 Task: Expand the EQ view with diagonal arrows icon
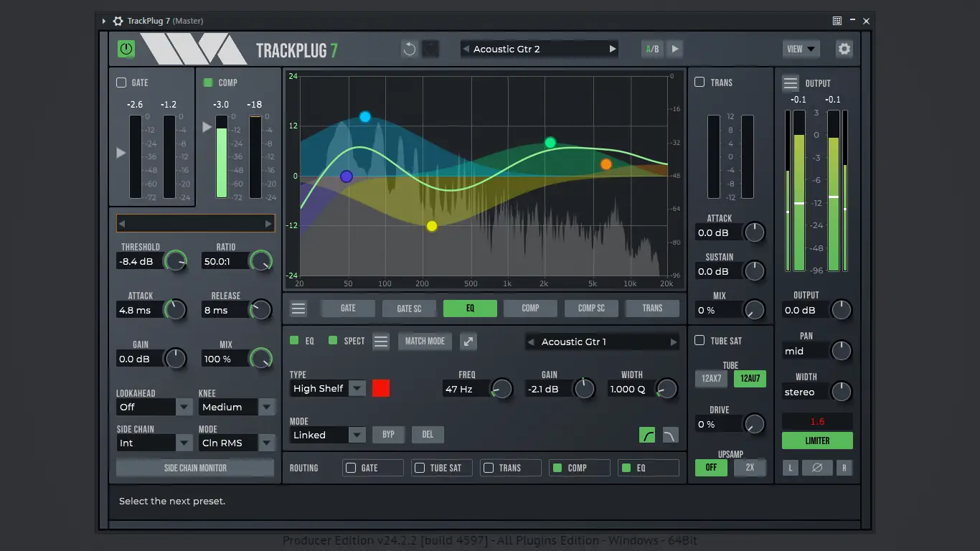coord(468,342)
